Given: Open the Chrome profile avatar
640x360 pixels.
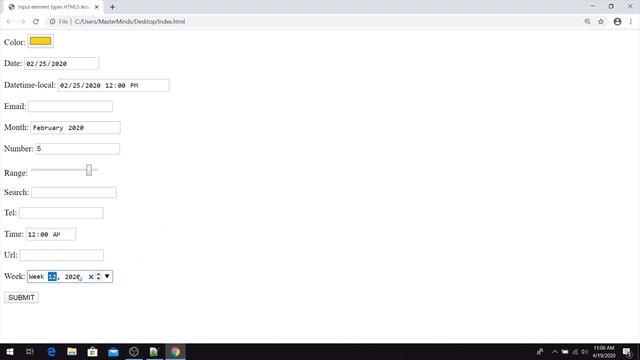Looking at the screenshot, I should [617, 22].
